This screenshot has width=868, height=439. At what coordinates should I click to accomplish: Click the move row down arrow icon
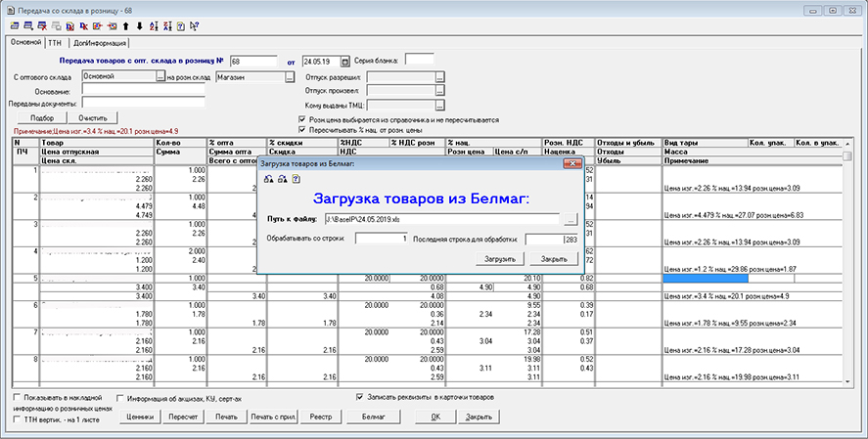tap(139, 25)
